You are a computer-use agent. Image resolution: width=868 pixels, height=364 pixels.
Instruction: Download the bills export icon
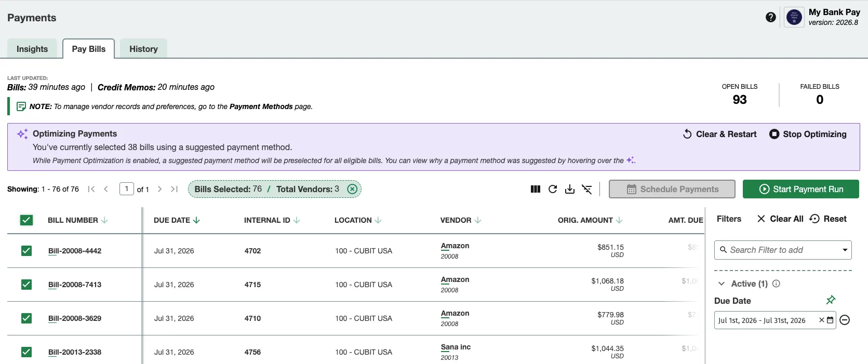click(570, 189)
